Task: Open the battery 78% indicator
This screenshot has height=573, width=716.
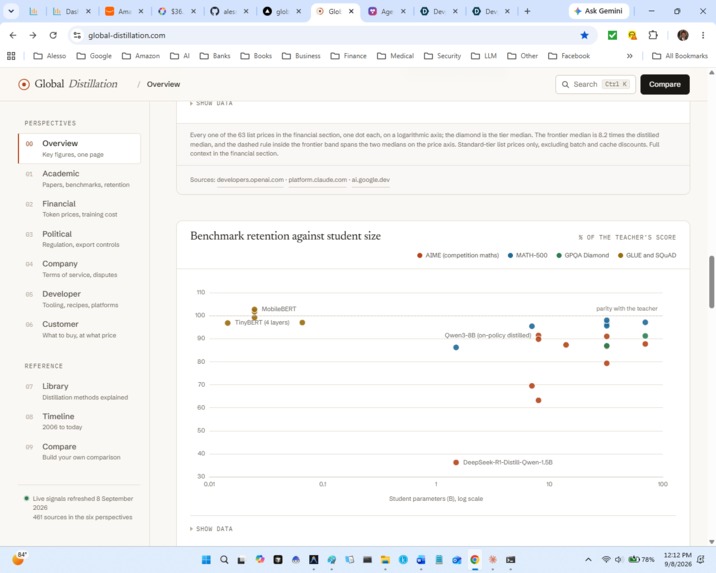Action: (x=641, y=559)
